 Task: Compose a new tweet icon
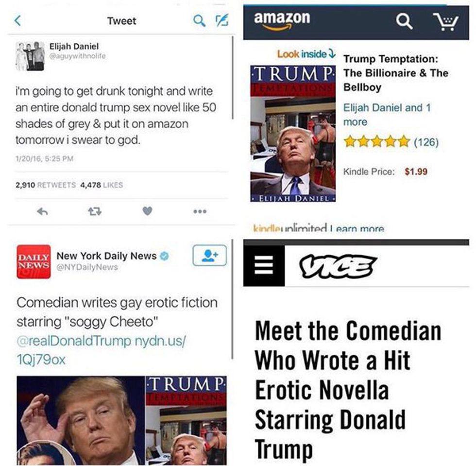click(x=221, y=20)
